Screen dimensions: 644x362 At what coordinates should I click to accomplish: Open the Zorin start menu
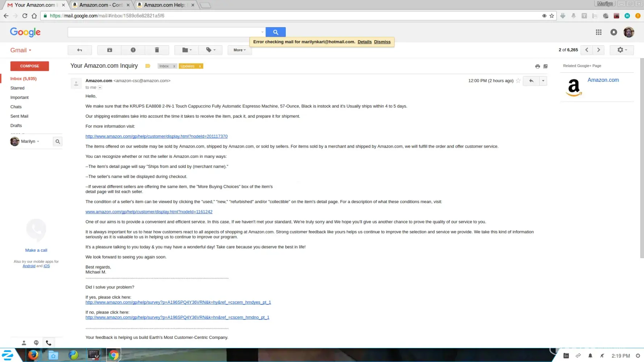coord(7,355)
